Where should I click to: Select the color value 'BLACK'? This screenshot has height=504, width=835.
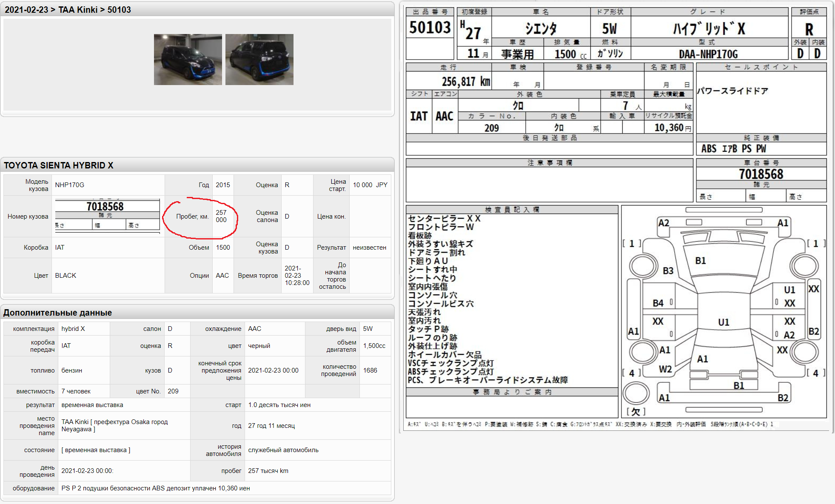pos(66,276)
